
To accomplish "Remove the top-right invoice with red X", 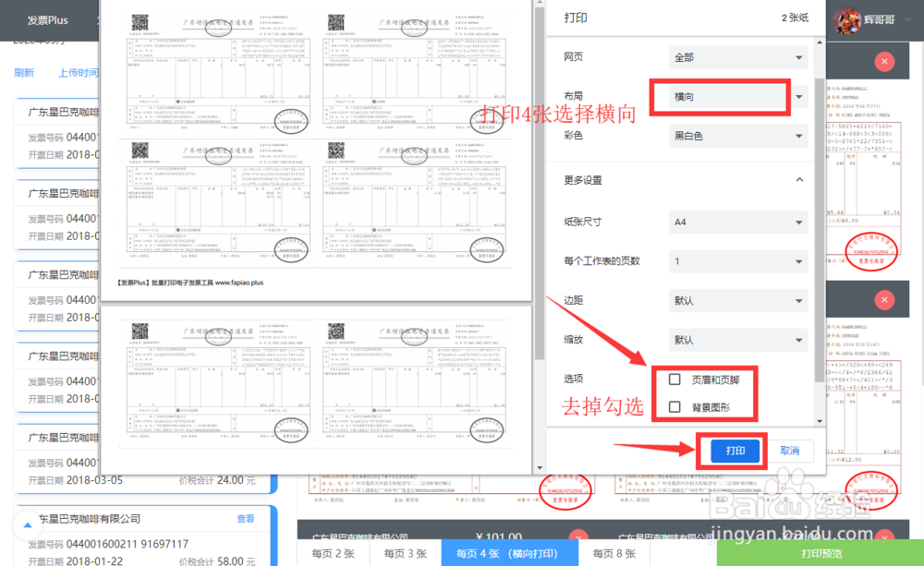I will coord(884,61).
